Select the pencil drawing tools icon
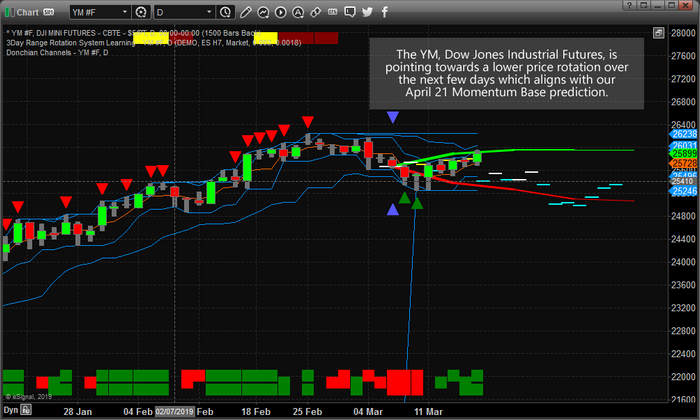This screenshot has width=700, height=420. (246, 12)
